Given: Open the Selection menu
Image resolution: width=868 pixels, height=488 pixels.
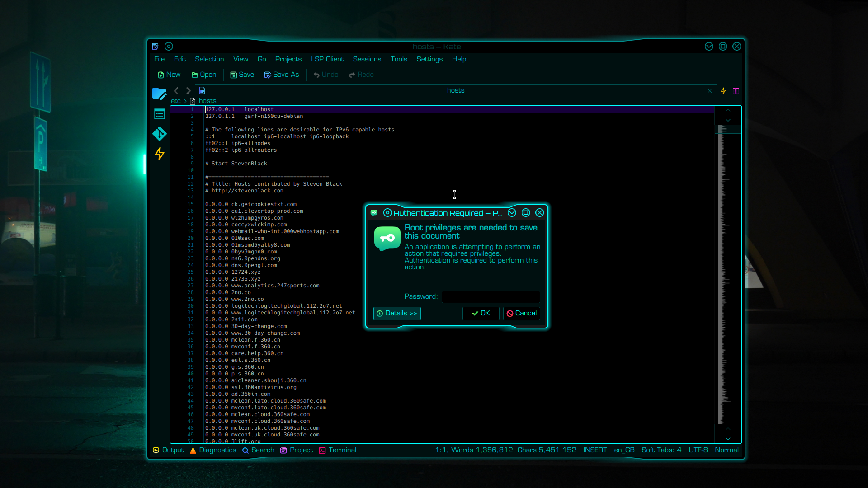Looking at the screenshot, I should [209, 59].
